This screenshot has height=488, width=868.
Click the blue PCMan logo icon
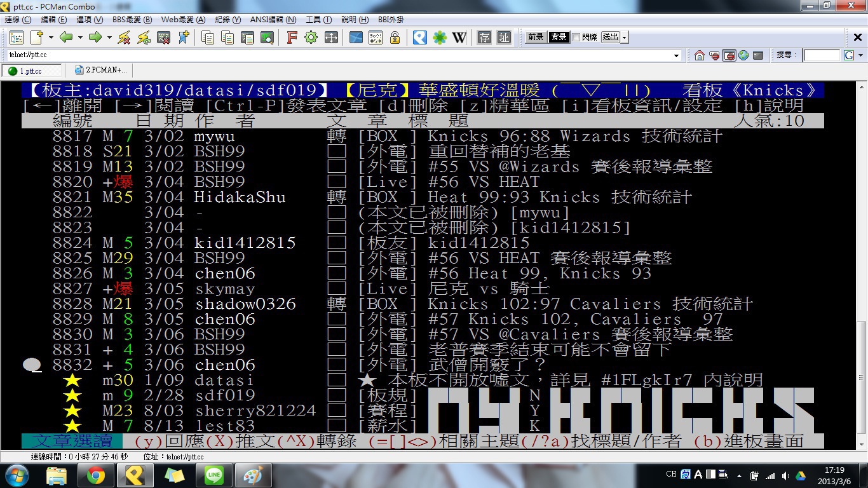(x=419, y=37)
